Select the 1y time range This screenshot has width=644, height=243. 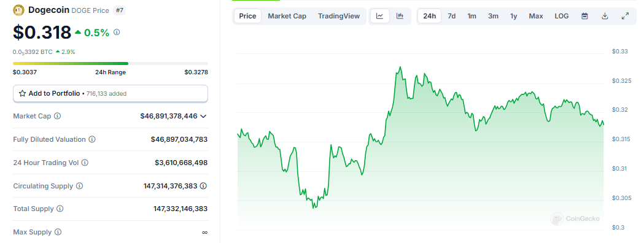pyautogui.click(x=513, y=16)
